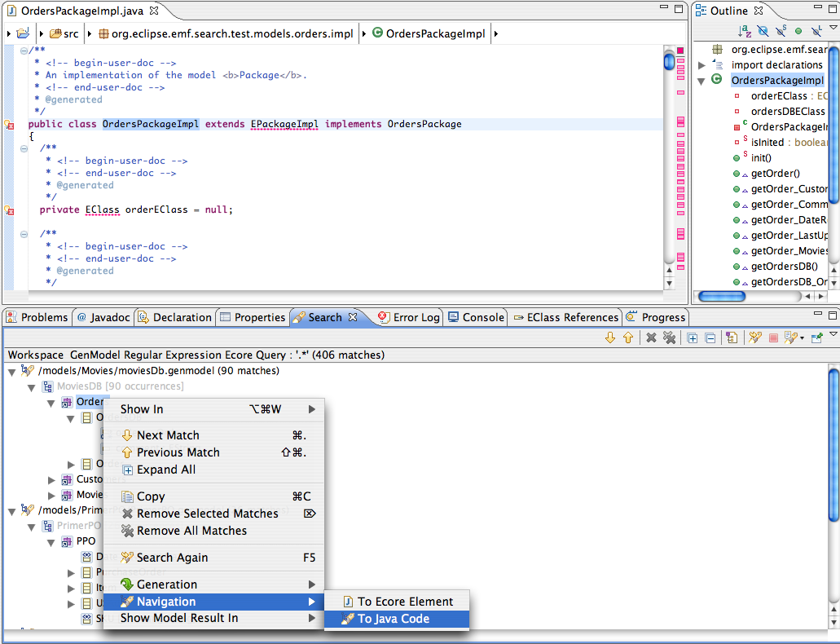The height and width of the screenshot is (644, 840).
Task: Switch to the Properties tab
Action: coord(253,317)
